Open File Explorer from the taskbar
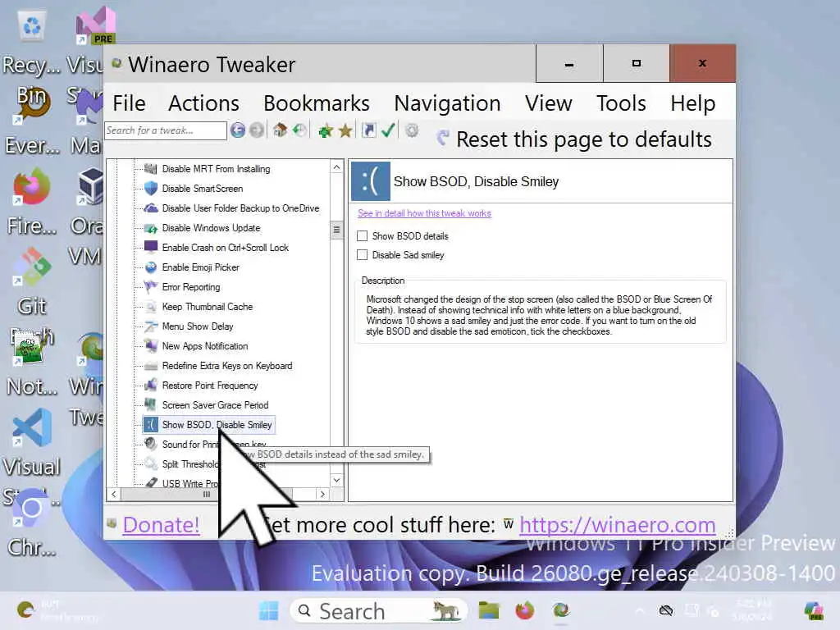 [x=489, y=610]
